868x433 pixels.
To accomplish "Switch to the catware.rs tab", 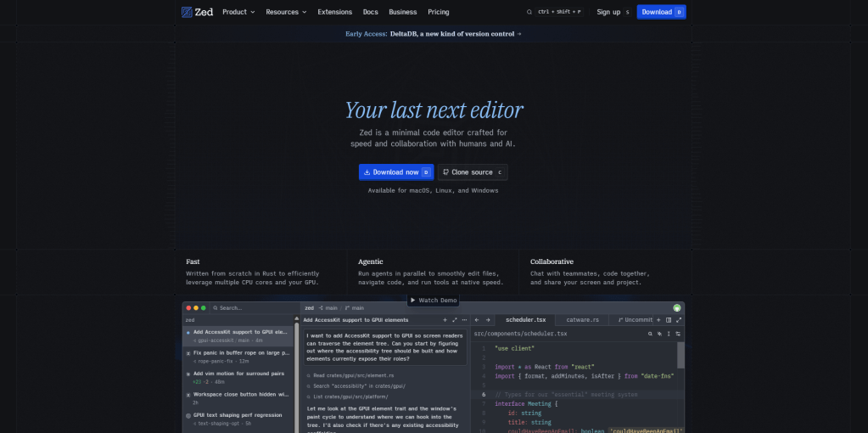I will (x=582, y=320).
